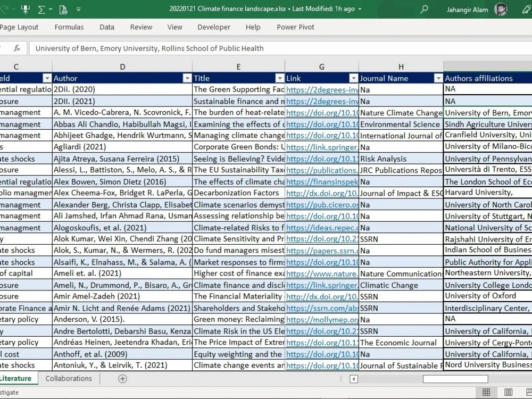Open the mollymep.org link
The width and height of the screenshot is (532, 399).
(322, 320)
